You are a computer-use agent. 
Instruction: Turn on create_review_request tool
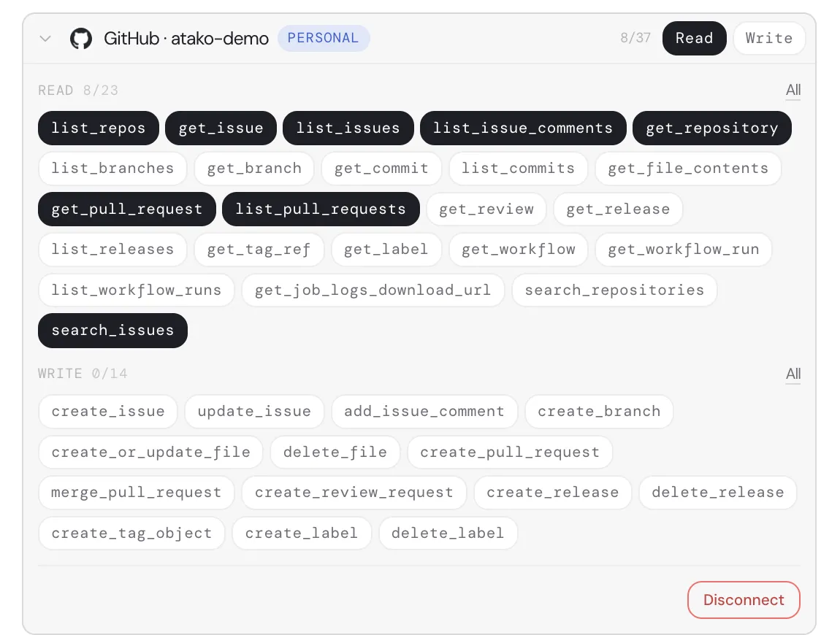pos(354,493)
